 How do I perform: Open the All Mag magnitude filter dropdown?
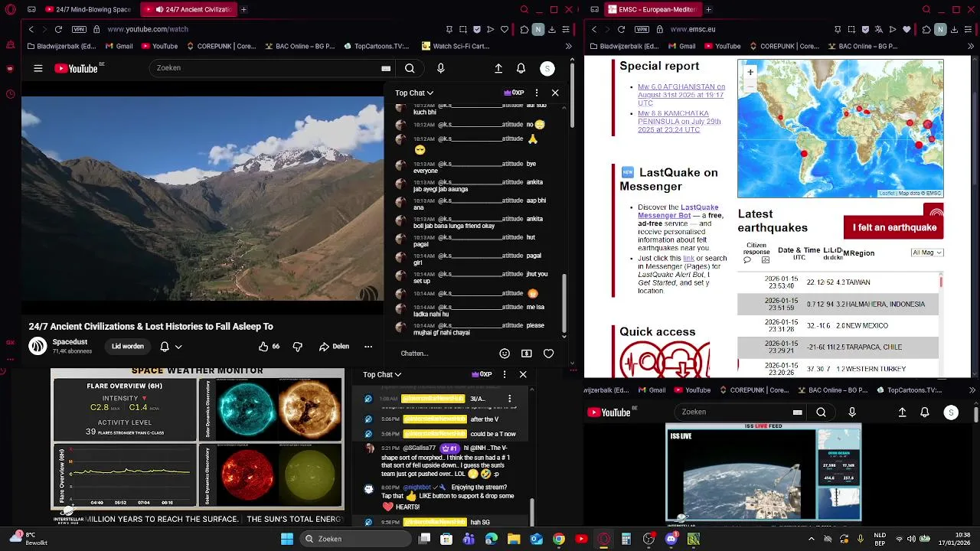coord(926,253)
